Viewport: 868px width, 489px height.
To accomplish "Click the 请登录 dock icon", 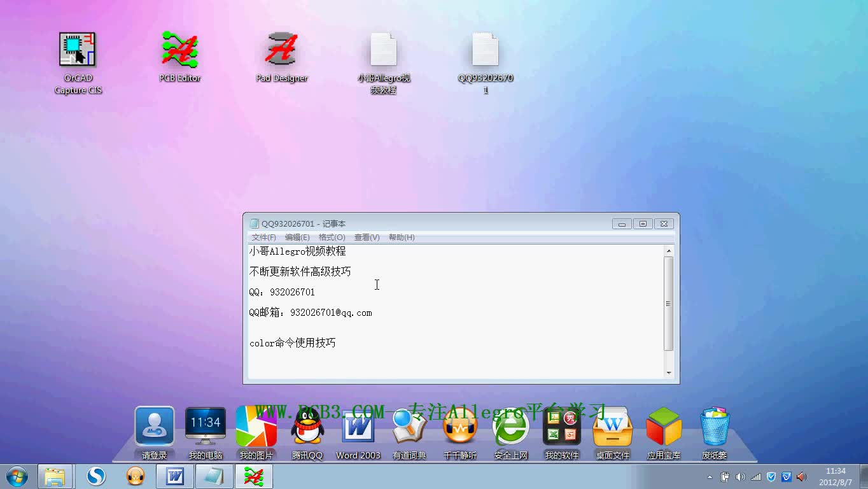I will 155,433.
